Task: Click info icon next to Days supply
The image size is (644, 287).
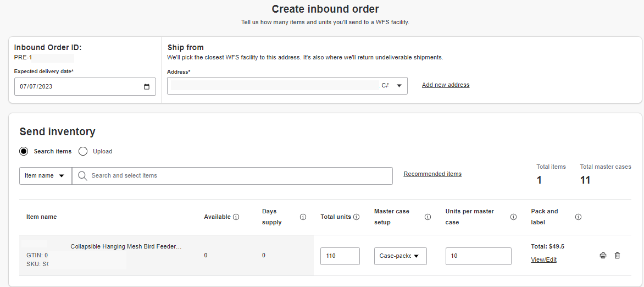Action: (303, 217)
